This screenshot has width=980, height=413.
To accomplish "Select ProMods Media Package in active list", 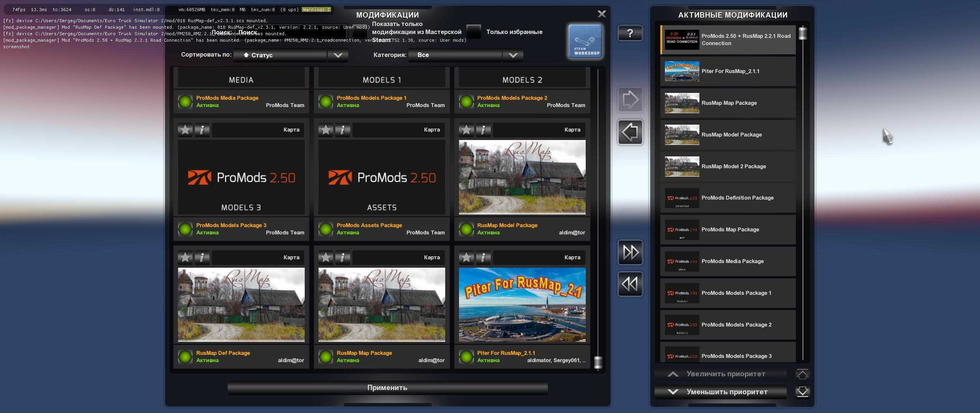I will pos(728,262).
